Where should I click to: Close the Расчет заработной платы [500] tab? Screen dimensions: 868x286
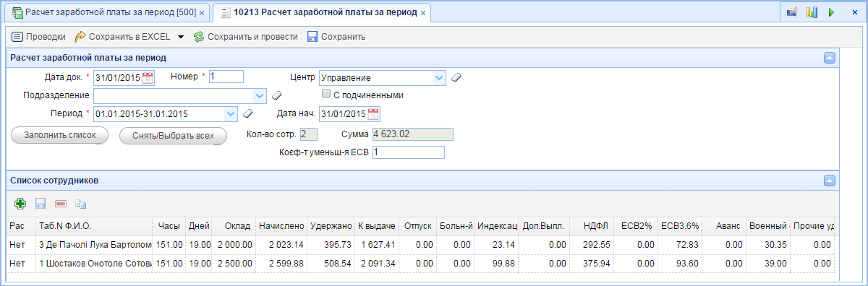point(202,13)
